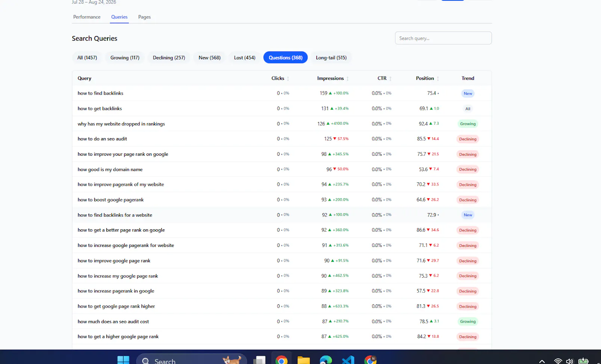Open query 'how to get backlinks'

pos(100,108)
